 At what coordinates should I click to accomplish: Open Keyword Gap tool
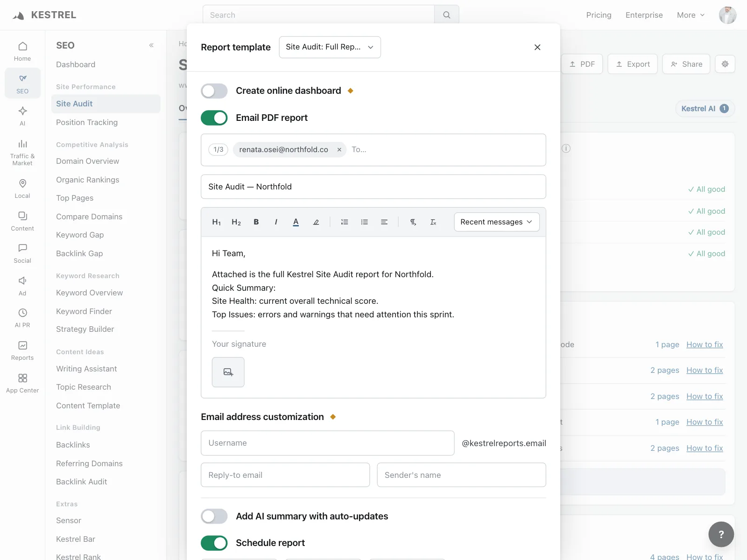click(x=80, y=235)
